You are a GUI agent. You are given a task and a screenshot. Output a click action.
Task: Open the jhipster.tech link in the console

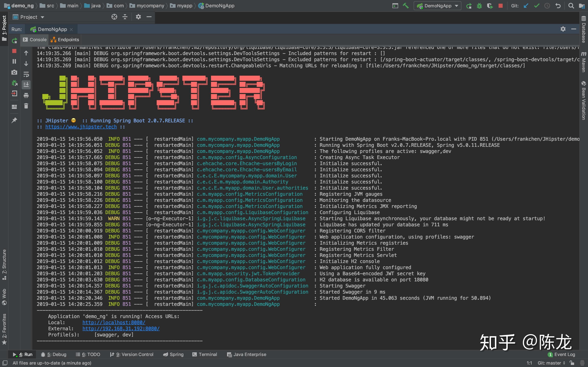coord(81,127)
